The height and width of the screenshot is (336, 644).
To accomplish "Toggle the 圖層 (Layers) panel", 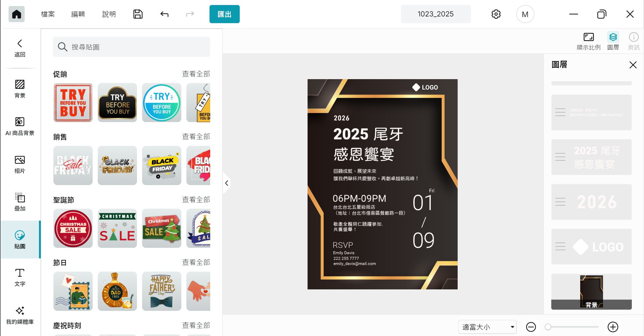I will click(x=613, y=41).
